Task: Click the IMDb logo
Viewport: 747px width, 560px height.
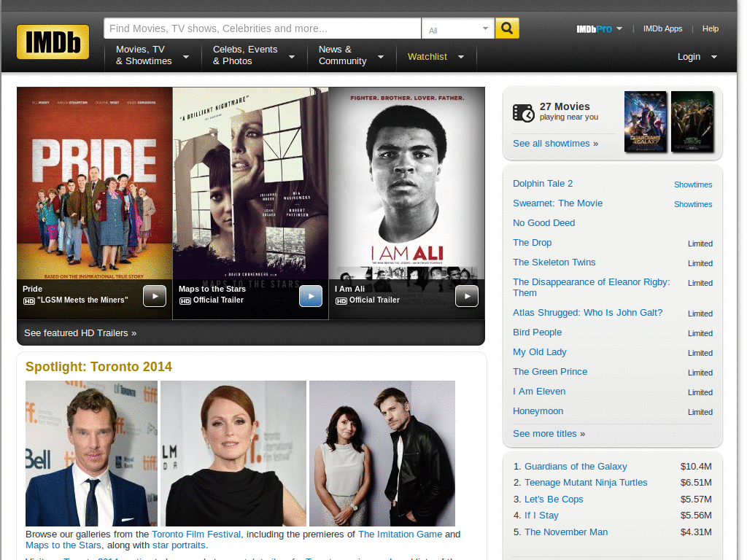Action: [x=53, y=42]
